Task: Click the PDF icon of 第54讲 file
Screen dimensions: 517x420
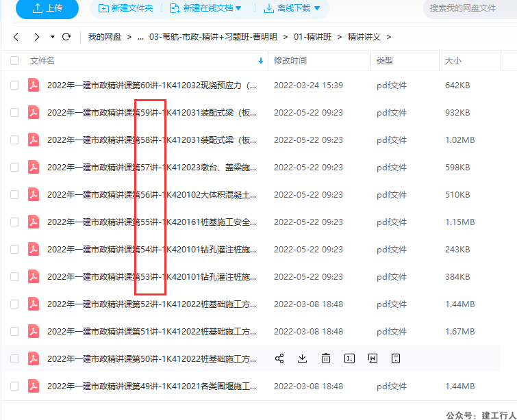Action: pos(34,249)
